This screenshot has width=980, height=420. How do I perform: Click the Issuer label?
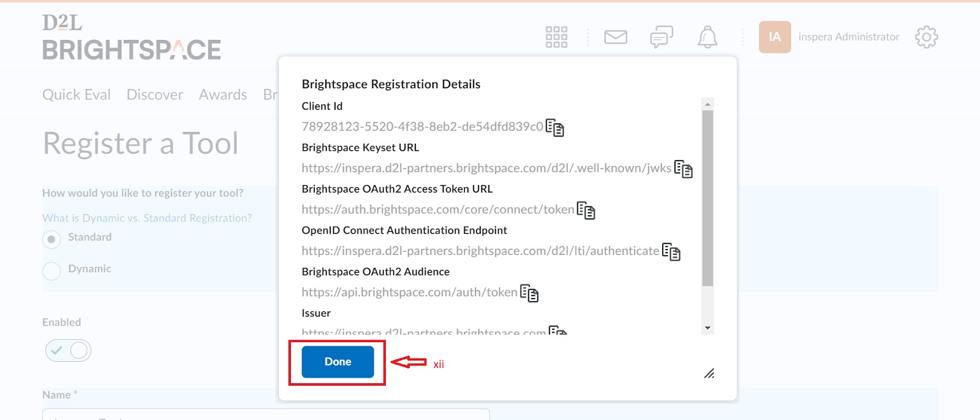pos(316,313)
